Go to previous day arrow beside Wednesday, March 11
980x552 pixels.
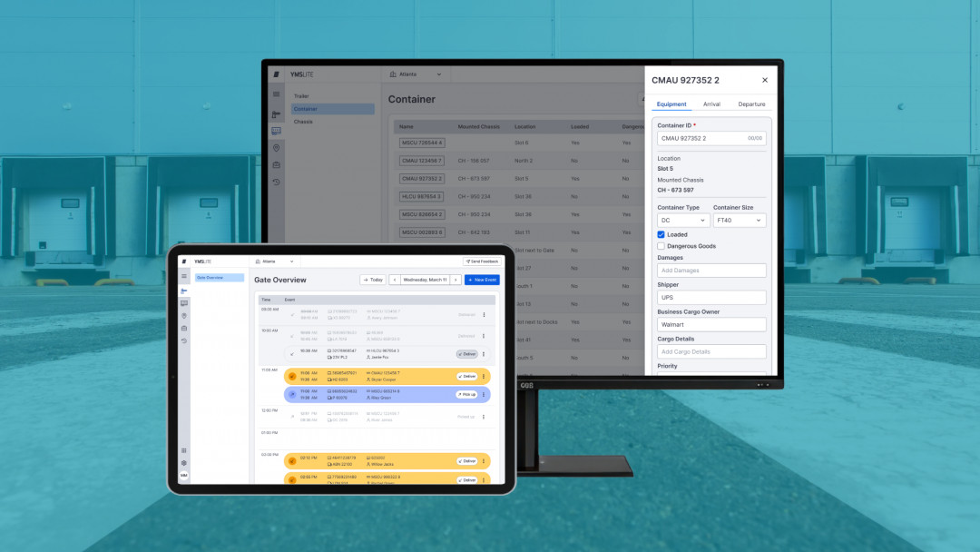[395, 280]
